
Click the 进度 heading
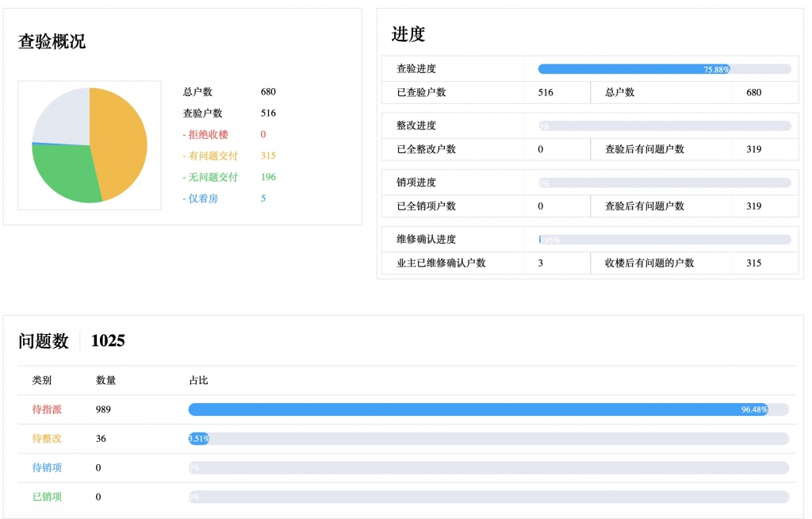(408, 34)
